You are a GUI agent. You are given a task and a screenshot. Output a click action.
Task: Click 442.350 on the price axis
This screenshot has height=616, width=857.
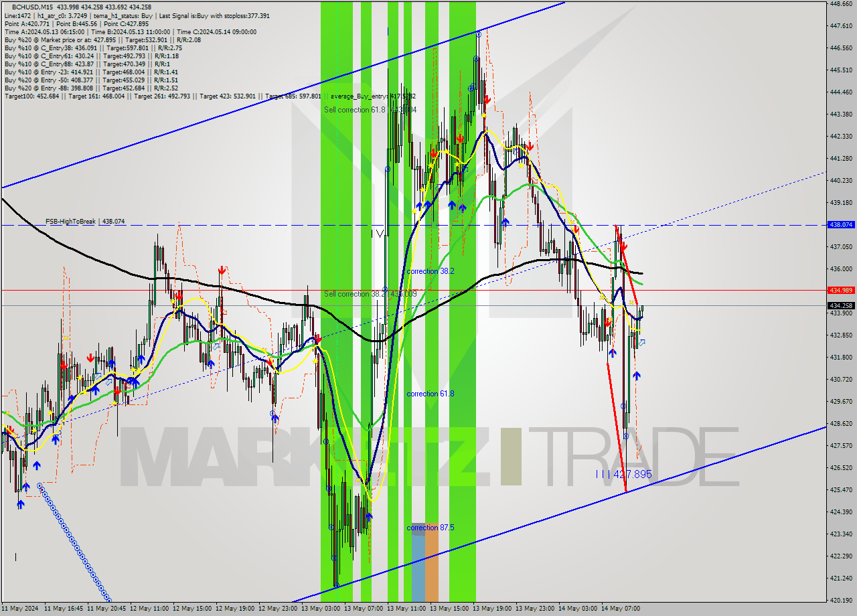coord(840,136)
